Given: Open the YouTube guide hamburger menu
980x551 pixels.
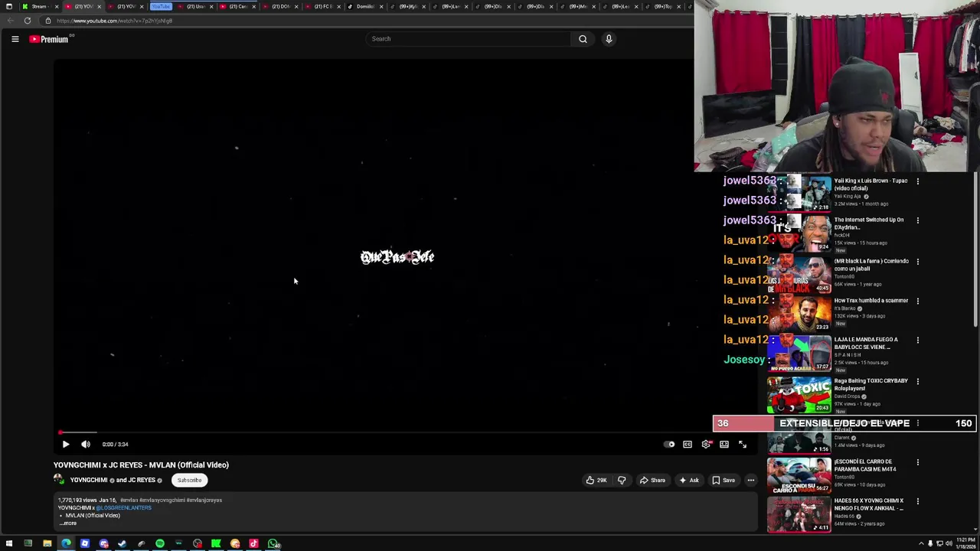Looking at the screenshot, I should click(x=15, y=39).
